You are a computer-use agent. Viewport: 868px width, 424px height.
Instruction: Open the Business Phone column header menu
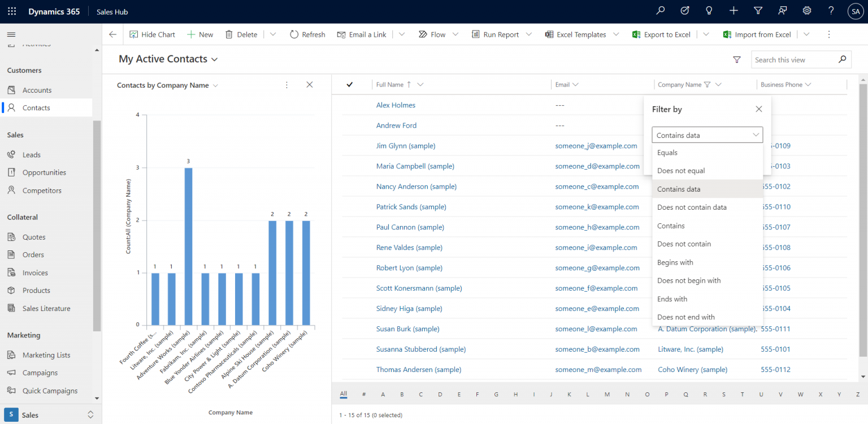coord(786,85)
